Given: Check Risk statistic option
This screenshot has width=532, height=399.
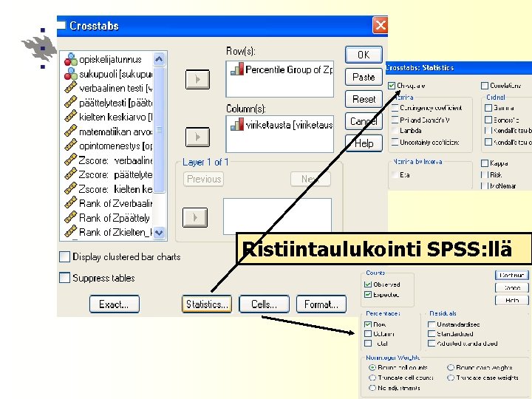Looking at the screenshot, I should point(485,174).
